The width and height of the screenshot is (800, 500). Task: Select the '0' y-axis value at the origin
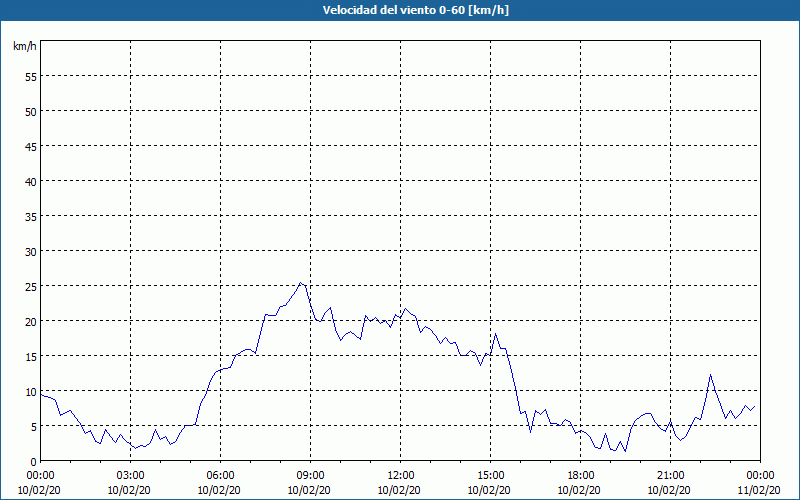click(34, 462)
